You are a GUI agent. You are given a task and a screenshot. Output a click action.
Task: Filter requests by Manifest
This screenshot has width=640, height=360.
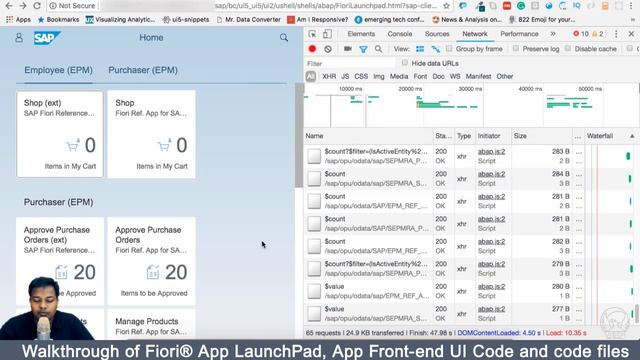coord(478,76)
